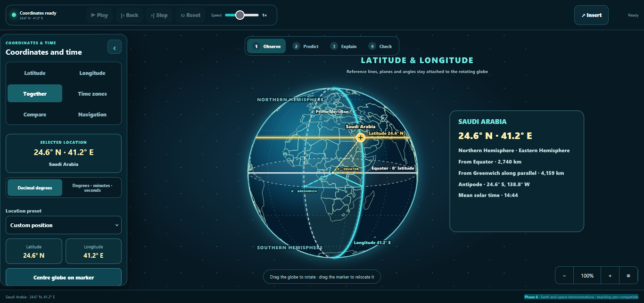Click the Latitude 24.6° N value field
Screen dimensions: 644x303
34,251
